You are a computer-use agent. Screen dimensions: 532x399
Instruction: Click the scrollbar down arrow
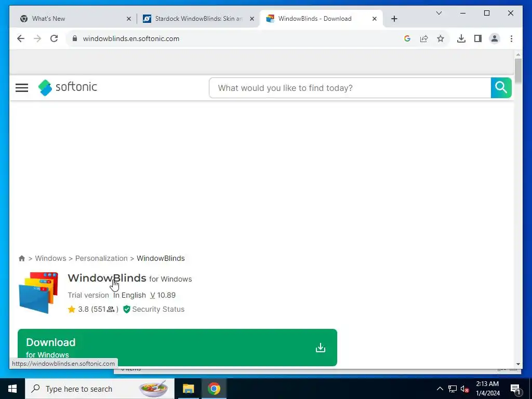518,364
